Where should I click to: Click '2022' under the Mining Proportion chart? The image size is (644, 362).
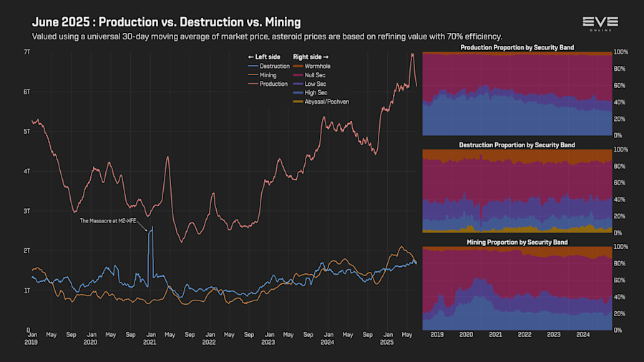(525, 335)
